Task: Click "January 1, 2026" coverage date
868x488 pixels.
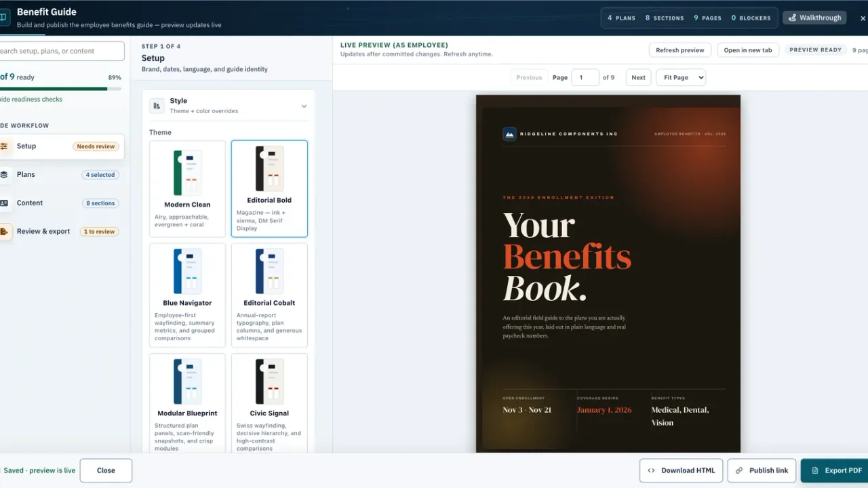Action: point(604,410)
